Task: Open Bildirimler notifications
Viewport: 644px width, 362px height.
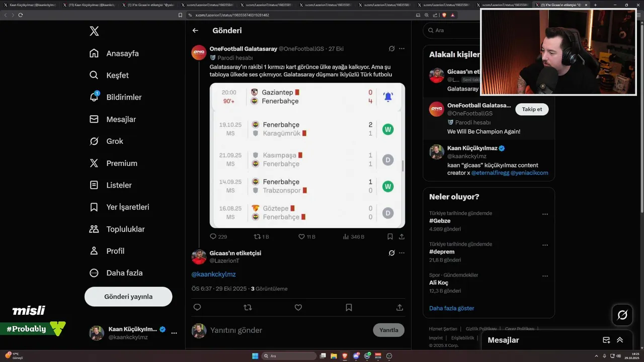Action: [x=115, y=97]
